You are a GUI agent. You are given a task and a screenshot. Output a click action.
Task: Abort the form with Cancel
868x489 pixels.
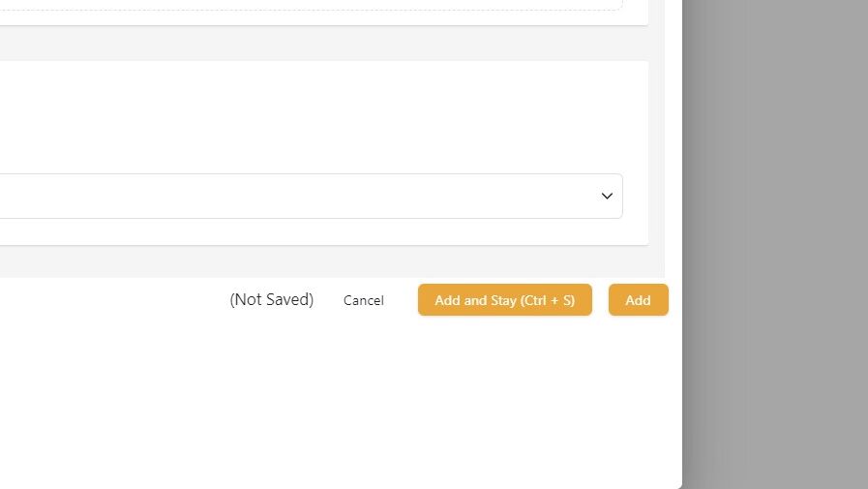pyautogui.click(x=363, y=300)
